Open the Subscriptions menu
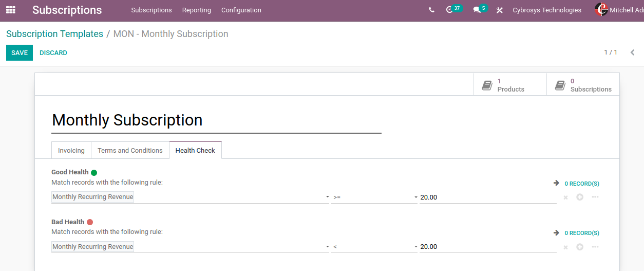The image size is (644, 271). tap(151, 10)
